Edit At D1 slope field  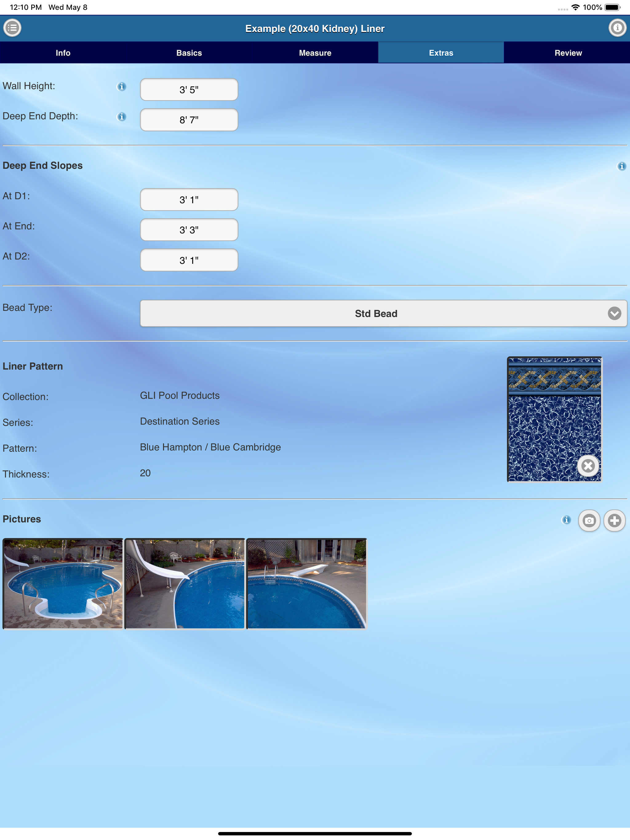[x=189, y=200]
